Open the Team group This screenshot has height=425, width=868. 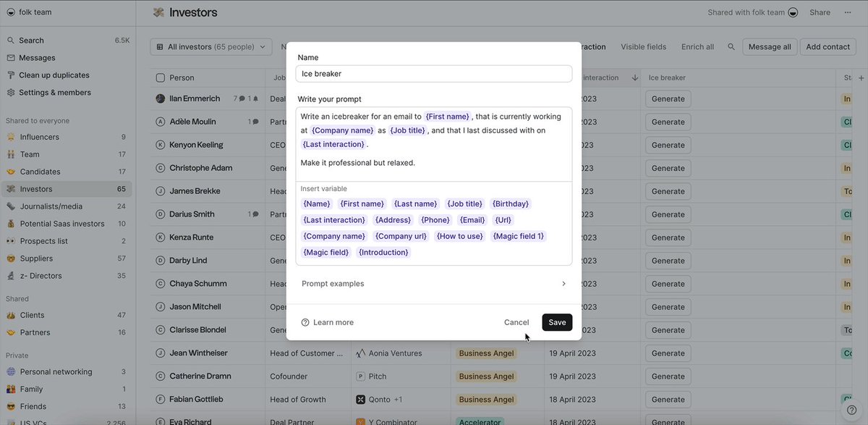coord(67,154)
